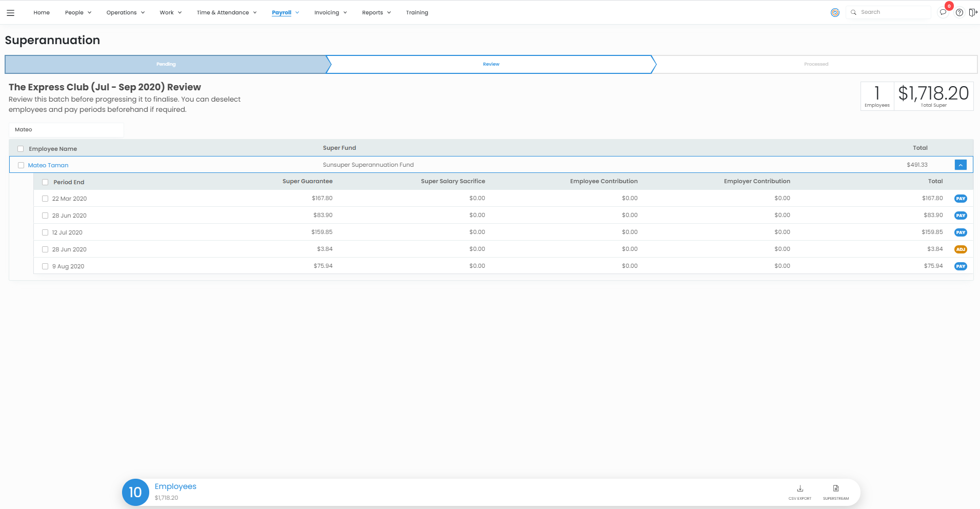
Task: Tick the Mateo Taman checkbox
Action: point(21,165)
